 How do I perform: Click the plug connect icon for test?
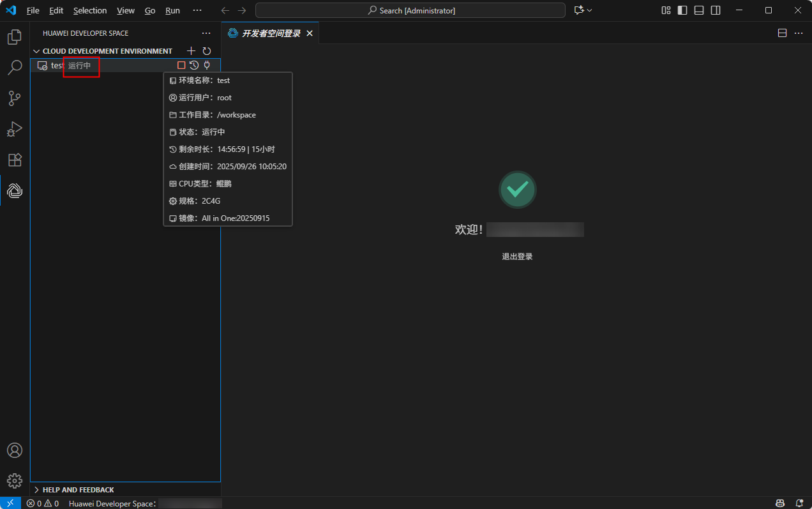[x=207, y=65]
